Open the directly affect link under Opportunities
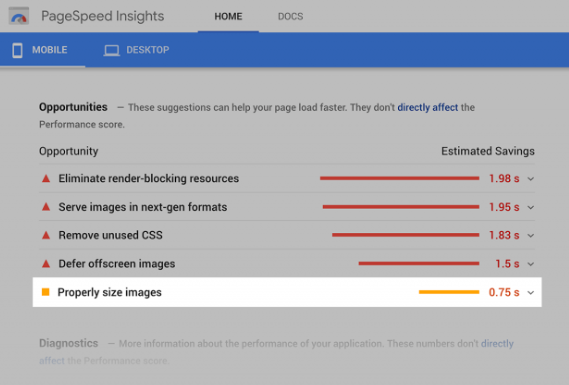 (427, 107)
